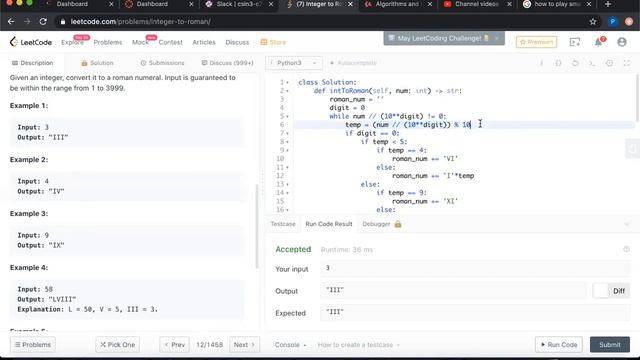Fold code at line 7 arrow
The image size is (640, 360).
click(287, 133)
